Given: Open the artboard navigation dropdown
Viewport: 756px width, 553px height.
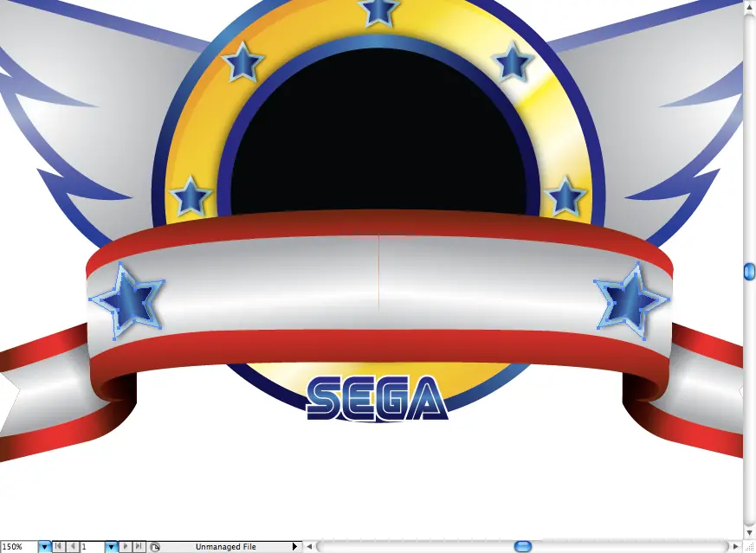Looking at the screenshot, I should (111, 547).
